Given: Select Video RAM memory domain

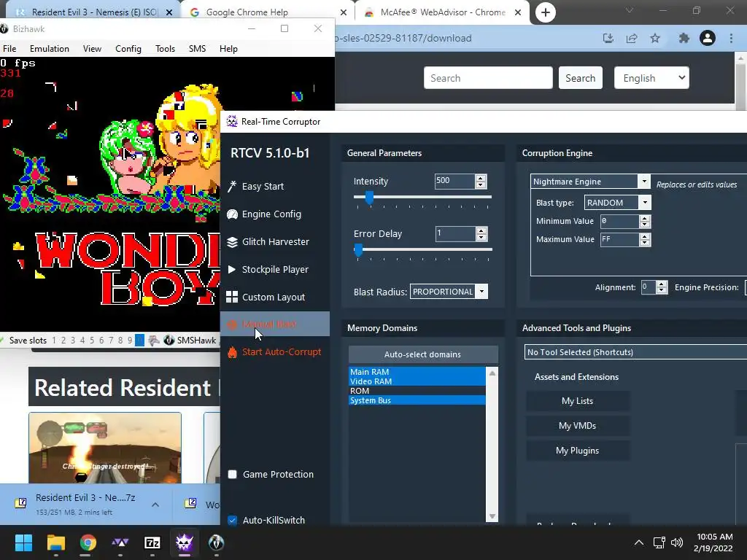Looking at the screenshot, I should pos(417,381).
